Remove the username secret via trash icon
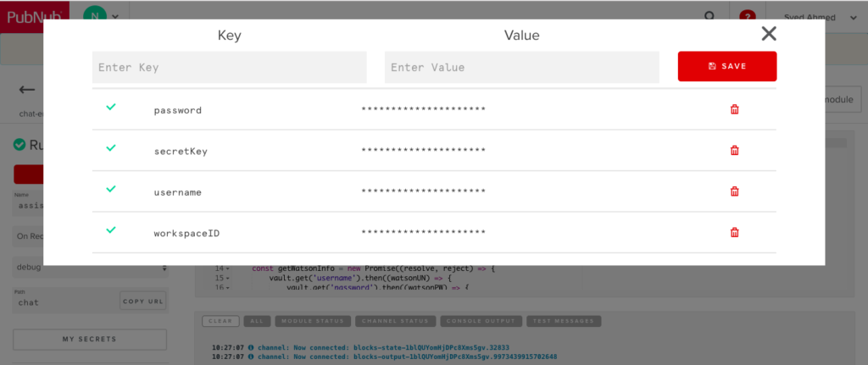This screenshot has height=365, width=868. coord(734,191)
